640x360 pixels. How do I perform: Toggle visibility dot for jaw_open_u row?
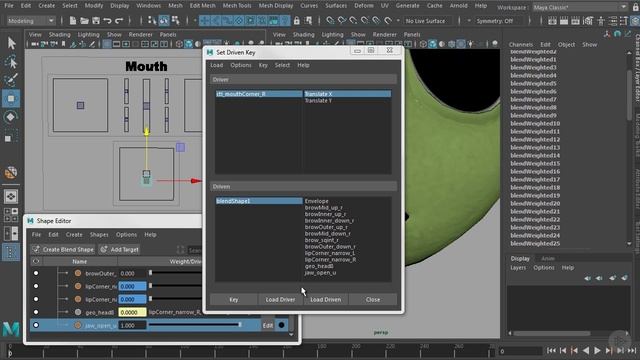coord(36,325)
